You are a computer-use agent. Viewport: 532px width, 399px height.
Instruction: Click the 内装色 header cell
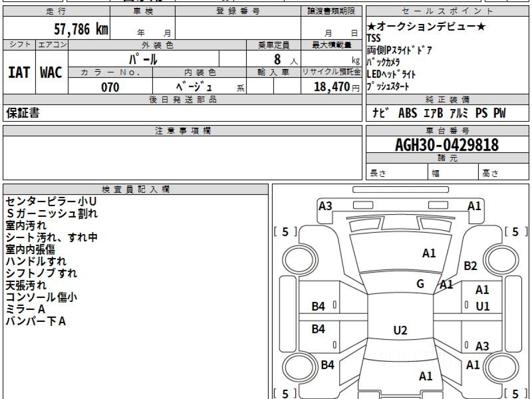[x=199, y=72]
